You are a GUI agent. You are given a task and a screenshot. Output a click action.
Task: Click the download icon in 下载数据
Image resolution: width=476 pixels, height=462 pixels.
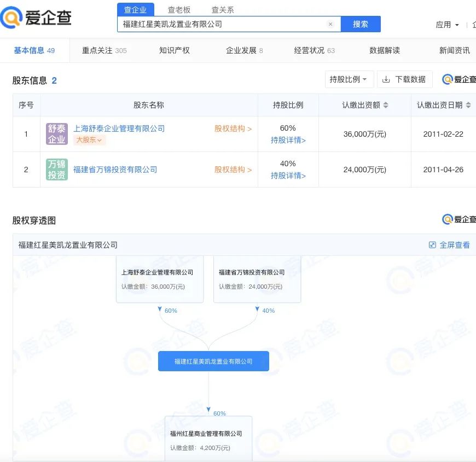point(386,79)
